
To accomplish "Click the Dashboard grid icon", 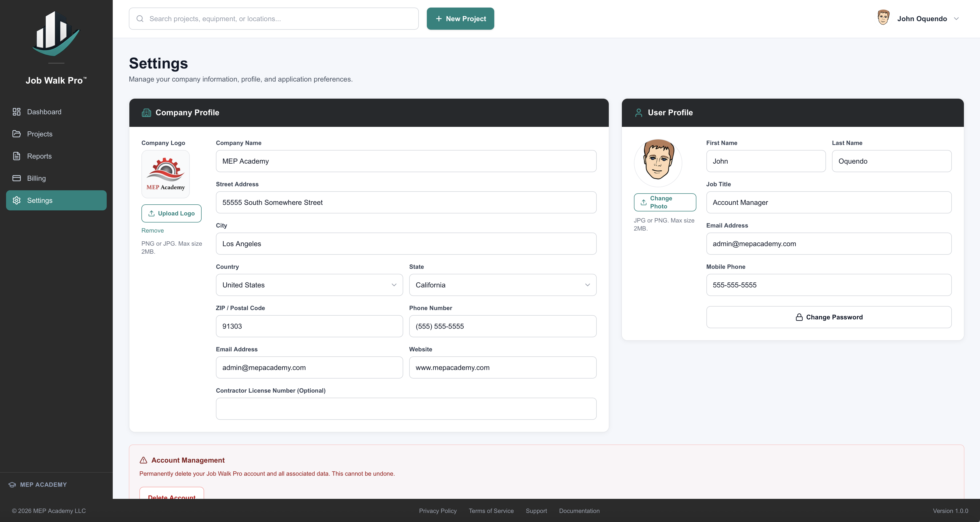I will (16, 111).
